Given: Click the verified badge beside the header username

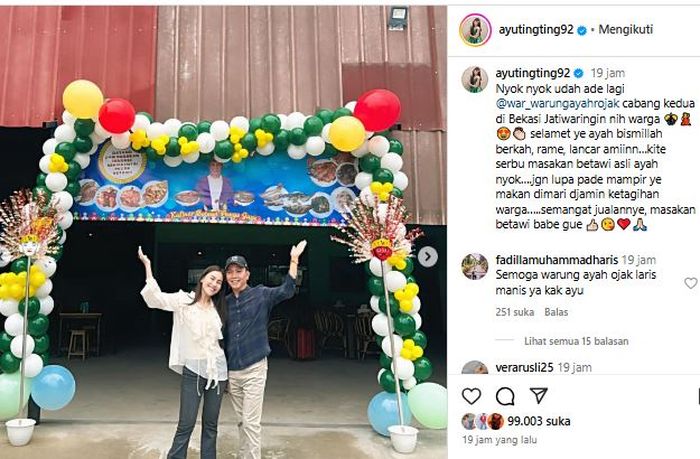Looking at the screenshot, I should click(581, 30).
